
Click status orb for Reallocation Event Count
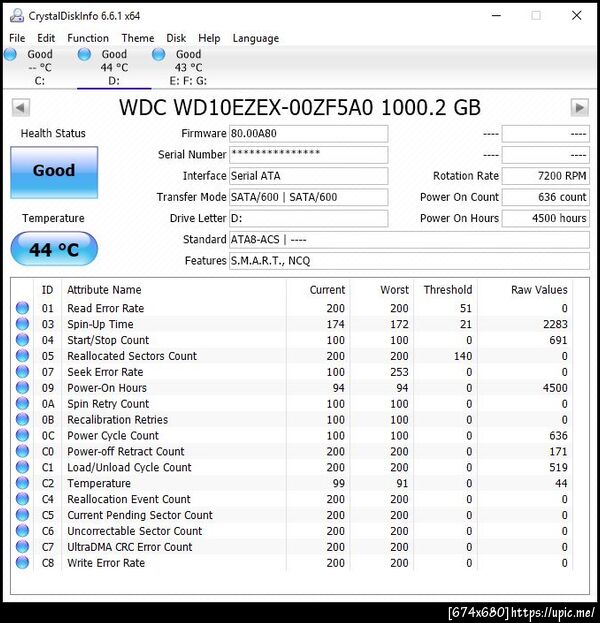click(22, 499)
